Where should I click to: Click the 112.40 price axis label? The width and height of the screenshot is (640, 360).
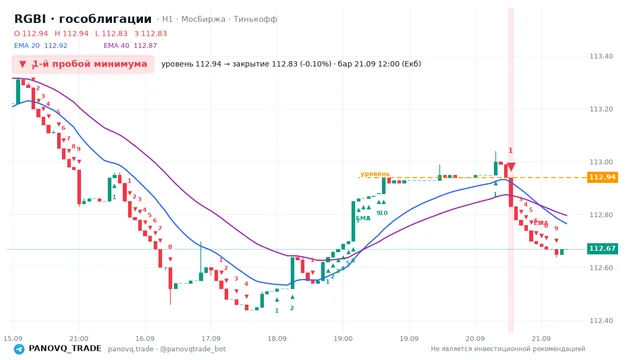pyautogui.click(x=601, y=321)
